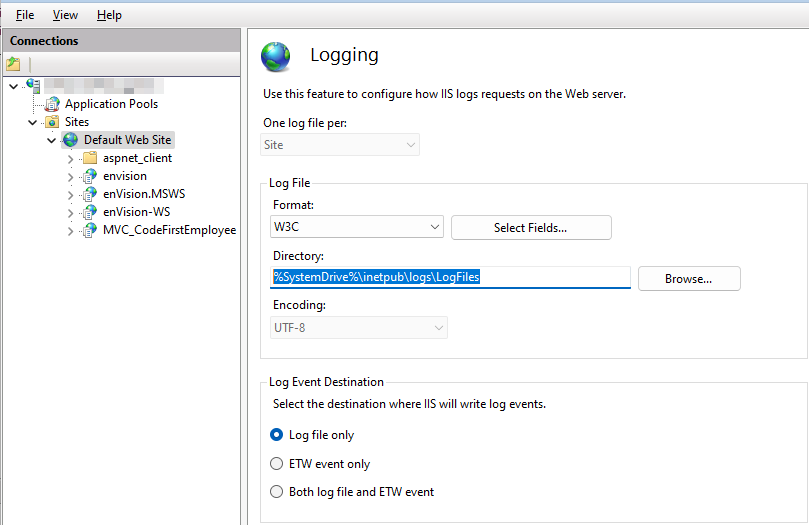Expand the MVC_CodeFirstEmployee node

coord(71,231)
